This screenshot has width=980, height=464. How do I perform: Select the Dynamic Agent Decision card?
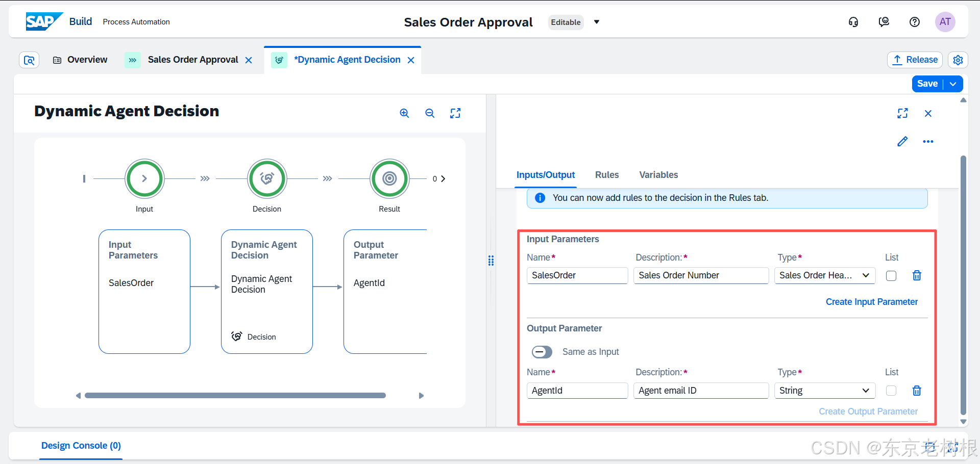[267, 292]
